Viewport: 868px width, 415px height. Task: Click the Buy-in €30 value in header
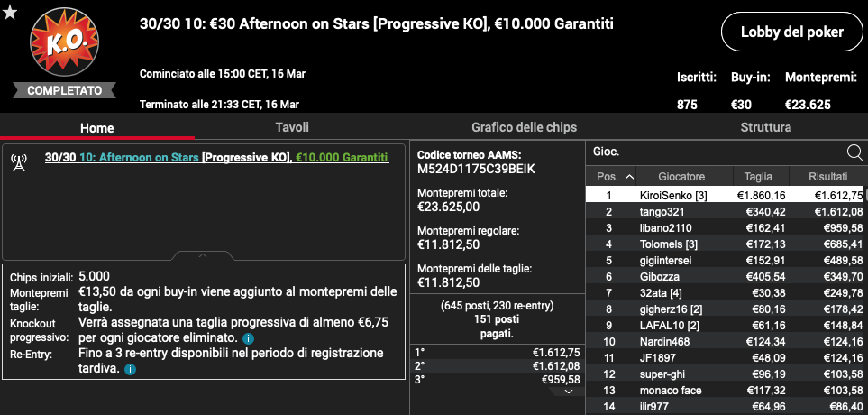point(743,105)
